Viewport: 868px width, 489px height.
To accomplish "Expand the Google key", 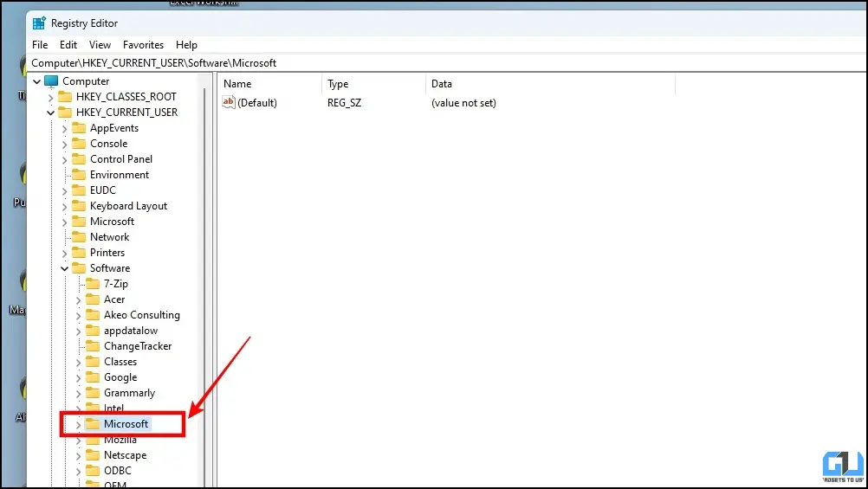I will click(x=78, y=378).
